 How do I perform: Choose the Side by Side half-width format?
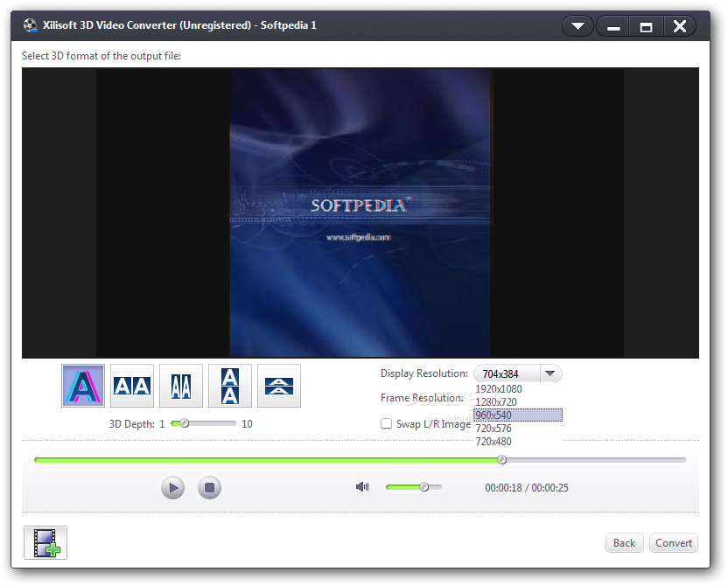tap(181, 386)
